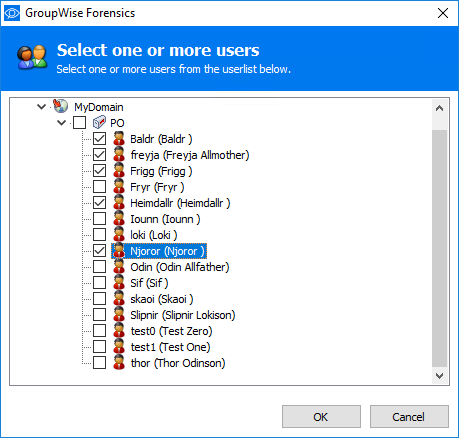Select the Slipnir (Slipnir Lokison) entry
The width and height of the screenshot is (459, 438).
pos(183,315)
